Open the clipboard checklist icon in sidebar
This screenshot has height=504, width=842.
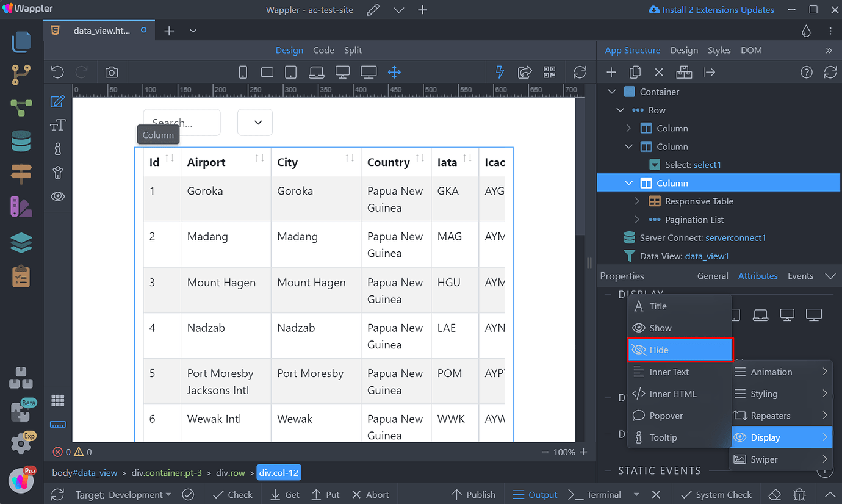point(21,276)
